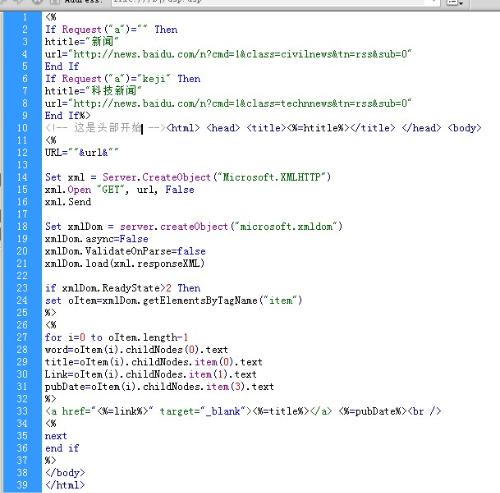Click the xmlDom.load(xml.responseXML) line
The height and width of the screenshot is (493, 500).
pos(125,264)
